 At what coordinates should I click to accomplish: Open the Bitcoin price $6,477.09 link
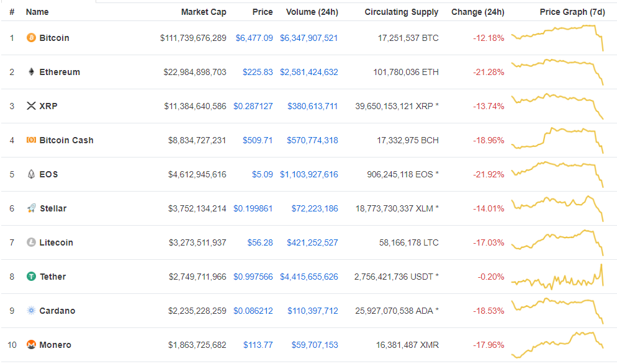[x=254, y=38]
